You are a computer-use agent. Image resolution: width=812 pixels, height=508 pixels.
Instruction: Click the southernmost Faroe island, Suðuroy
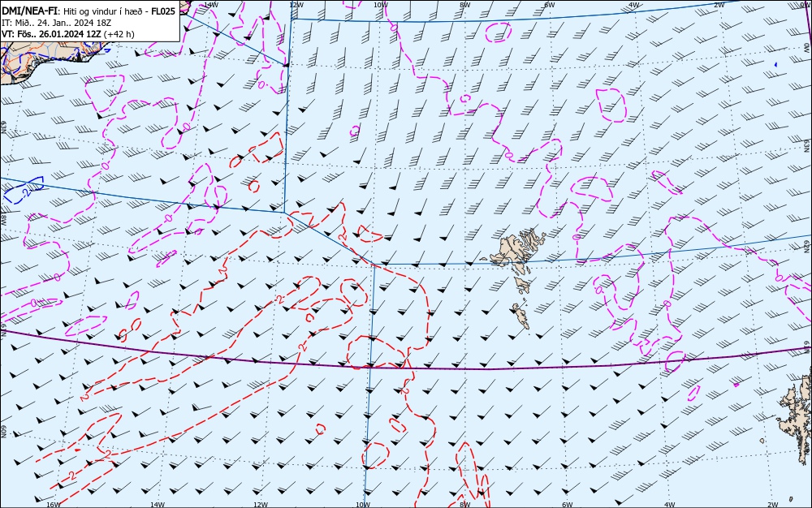tap(521, 316)
